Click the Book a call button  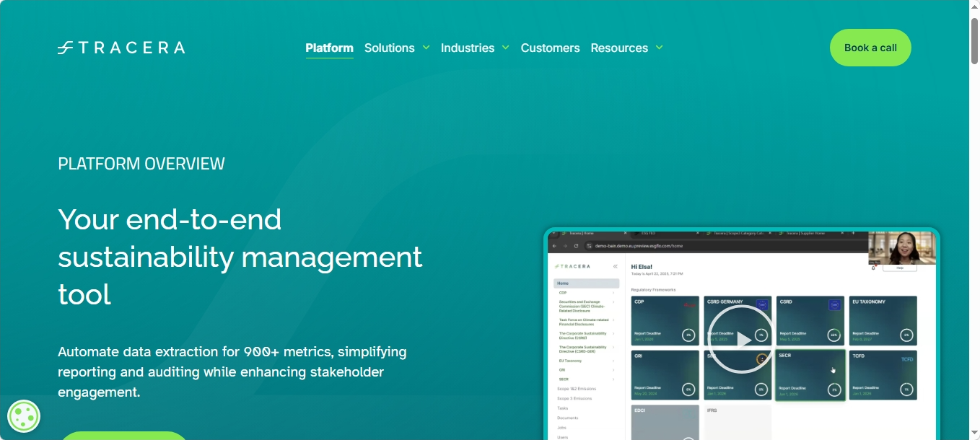click(x=870, y=48)
